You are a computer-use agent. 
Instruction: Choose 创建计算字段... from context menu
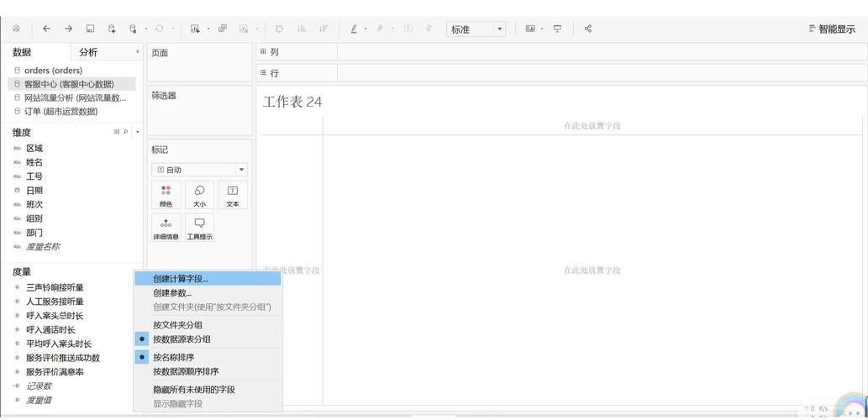point(208,279)
